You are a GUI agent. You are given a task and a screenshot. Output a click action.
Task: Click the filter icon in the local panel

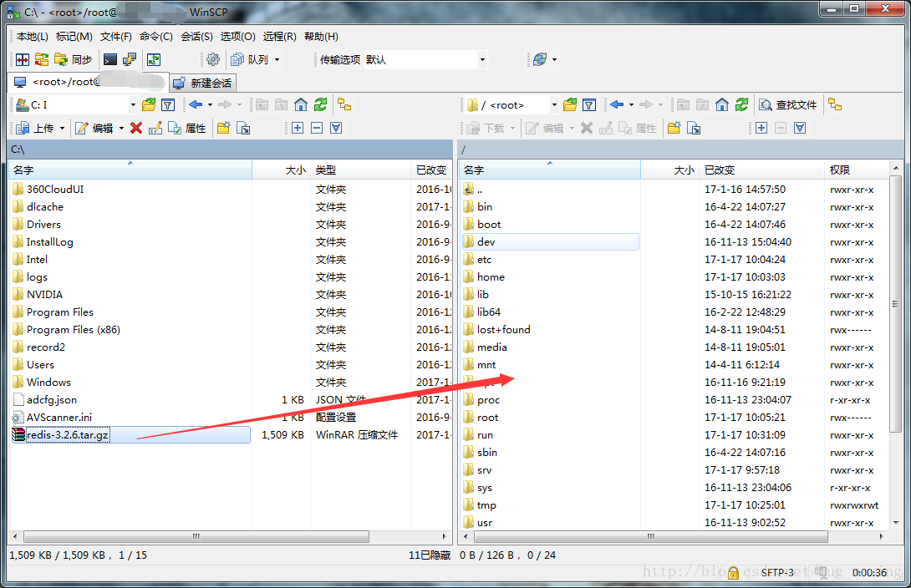168,104
